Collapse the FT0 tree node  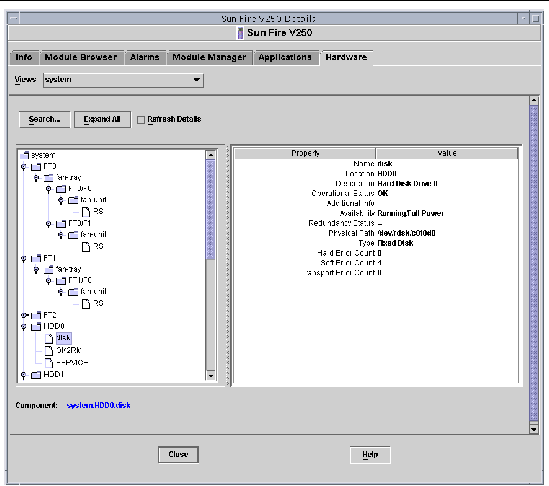[x=23, y=167]
